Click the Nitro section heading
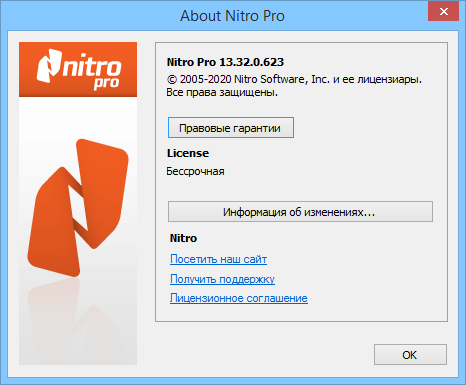 [183, 238]
